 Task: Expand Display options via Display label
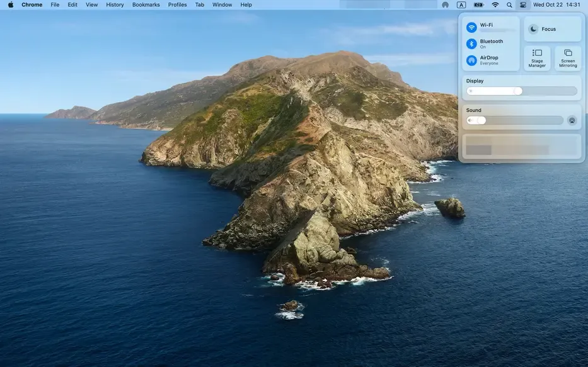[x=475, y=81]
